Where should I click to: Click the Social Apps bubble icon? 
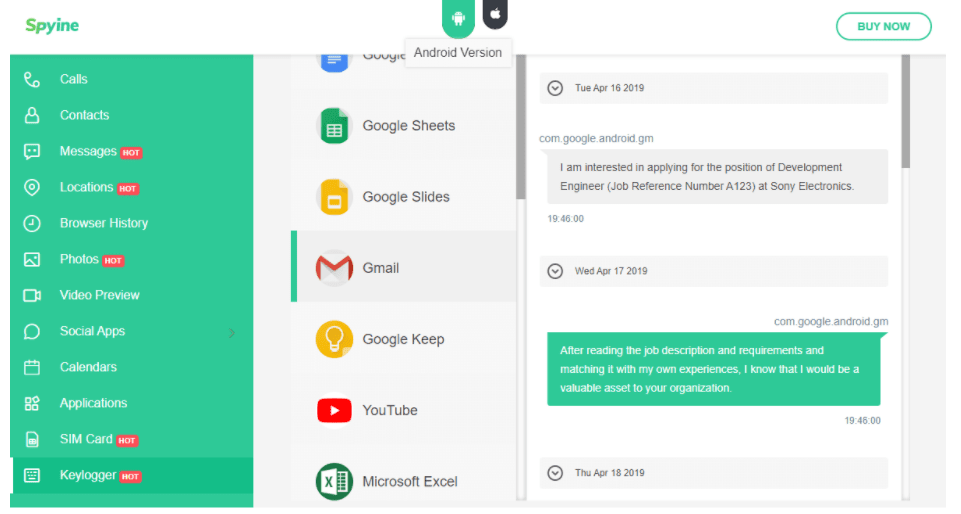(x=32, y=332)
